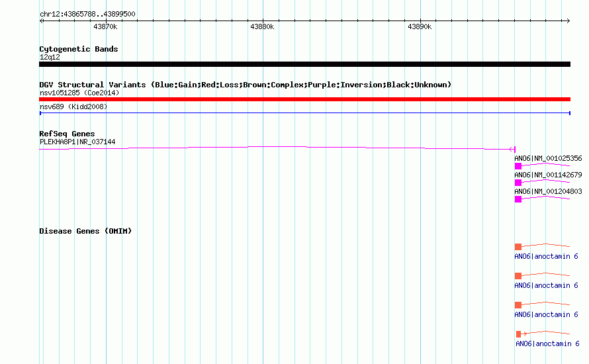Select the first orange OMIM ANO6 exon box
589x364 pixels.
coord(518,247)
